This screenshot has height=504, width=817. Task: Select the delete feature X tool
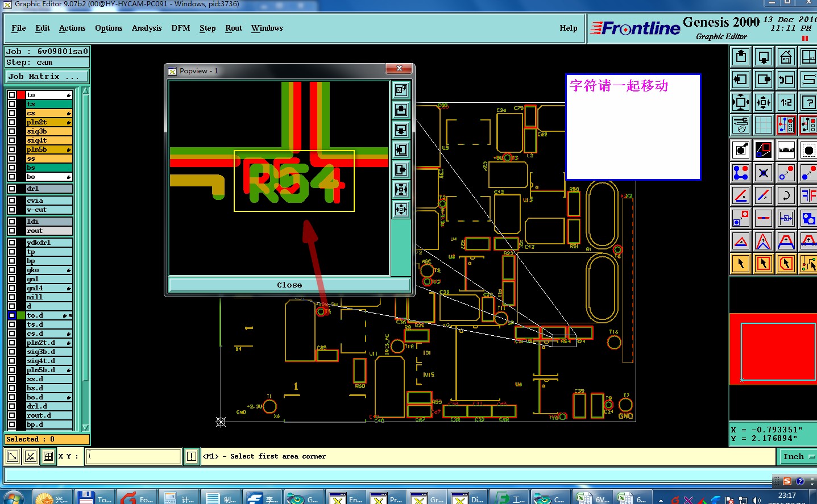click(x=764, y=173)
